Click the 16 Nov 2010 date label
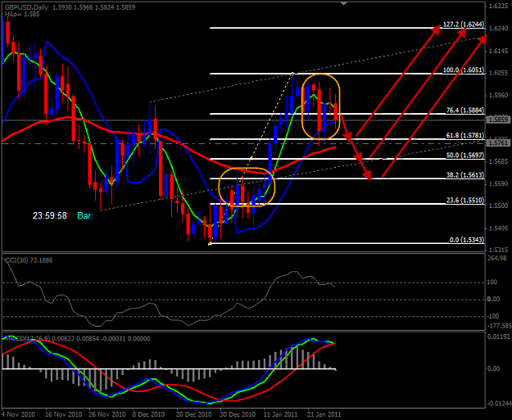 (x=64, y=414)
